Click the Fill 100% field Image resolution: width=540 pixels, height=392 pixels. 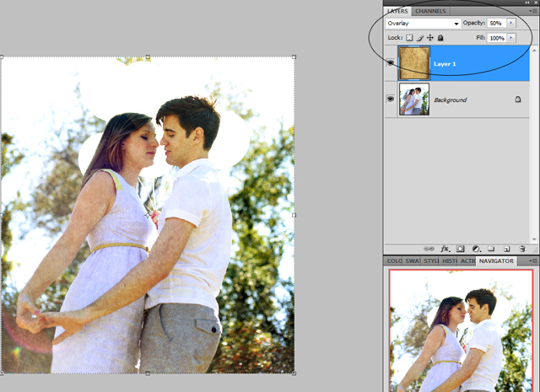coord(497,38)
